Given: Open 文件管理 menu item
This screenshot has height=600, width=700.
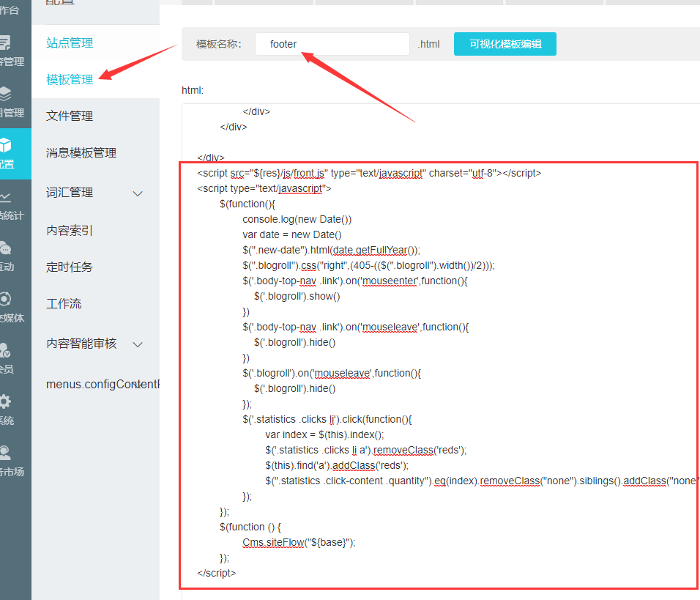Looking at the screenshot, I should pos(70,116).
